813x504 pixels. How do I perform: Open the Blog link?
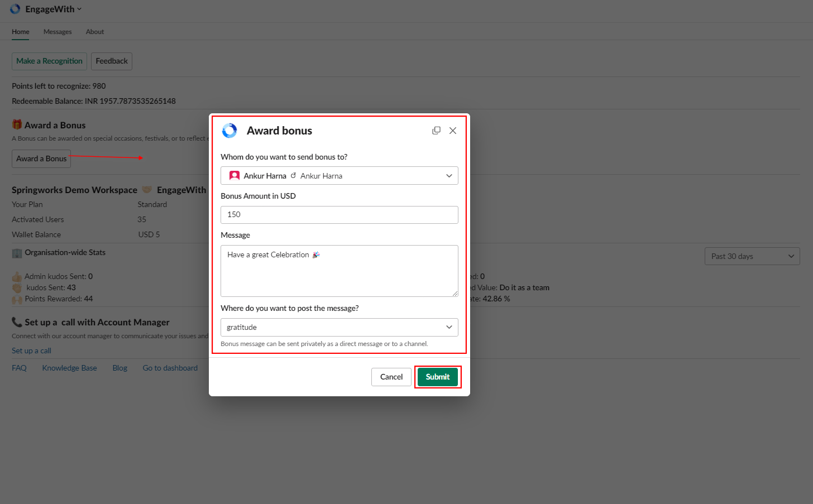119,368
